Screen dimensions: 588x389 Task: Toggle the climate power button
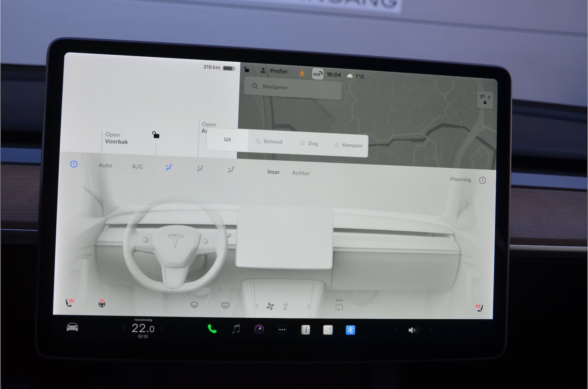click(x=74, y=164)
